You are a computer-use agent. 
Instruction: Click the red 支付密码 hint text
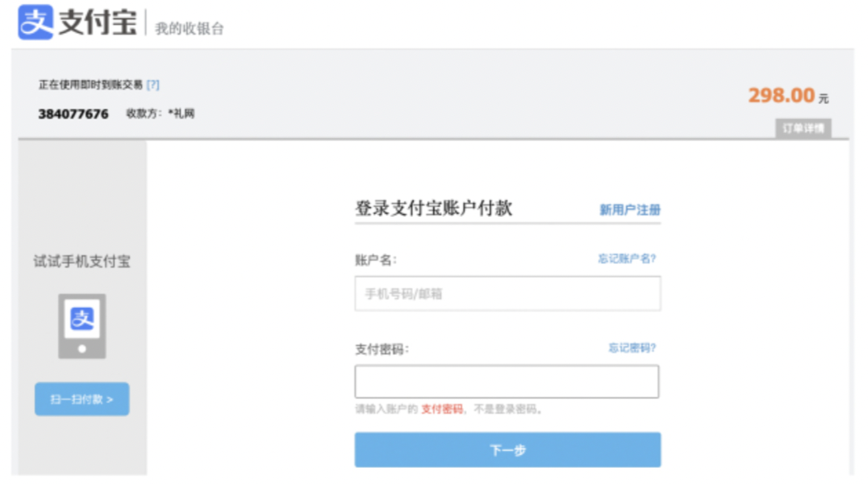[442, 409]
